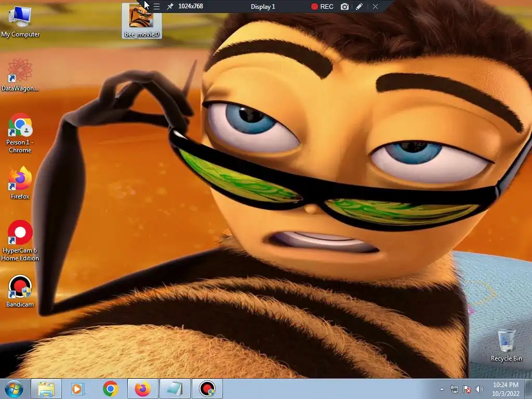Switch to Firefox in the taskbar
This screenshot has height=399, width=532.
[142, 389]
